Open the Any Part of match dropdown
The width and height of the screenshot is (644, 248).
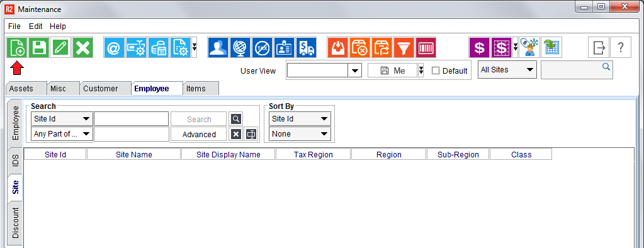[62, 134]
